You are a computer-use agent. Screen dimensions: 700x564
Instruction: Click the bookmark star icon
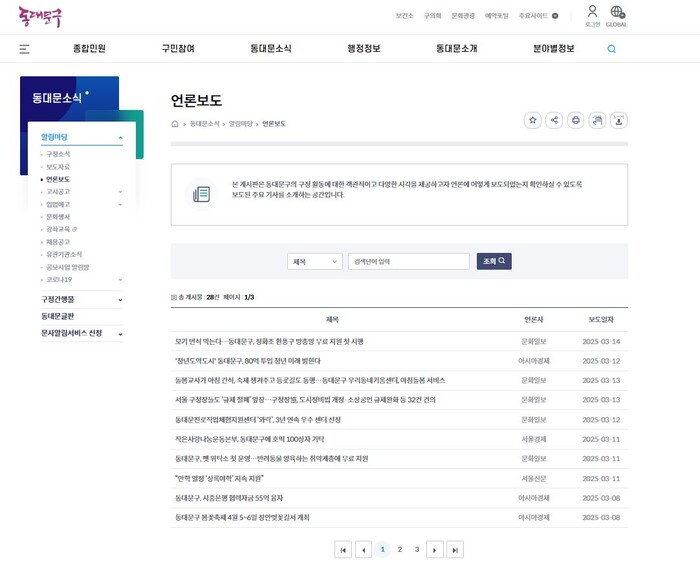point(533,120)
